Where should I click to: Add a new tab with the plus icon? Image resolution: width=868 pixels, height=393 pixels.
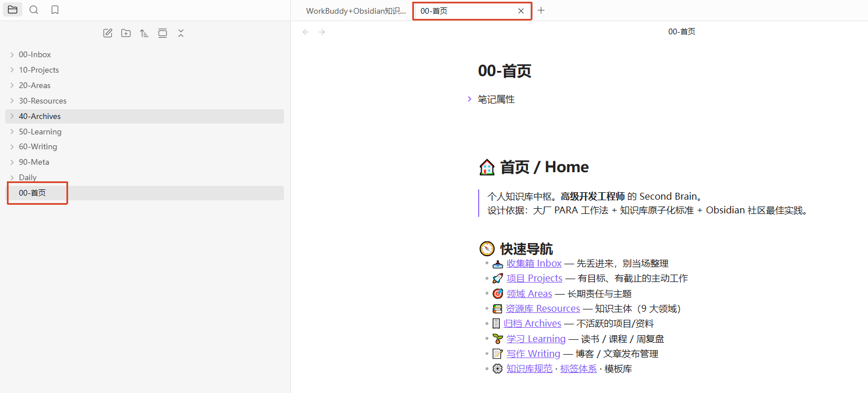(x=541, y=10)
